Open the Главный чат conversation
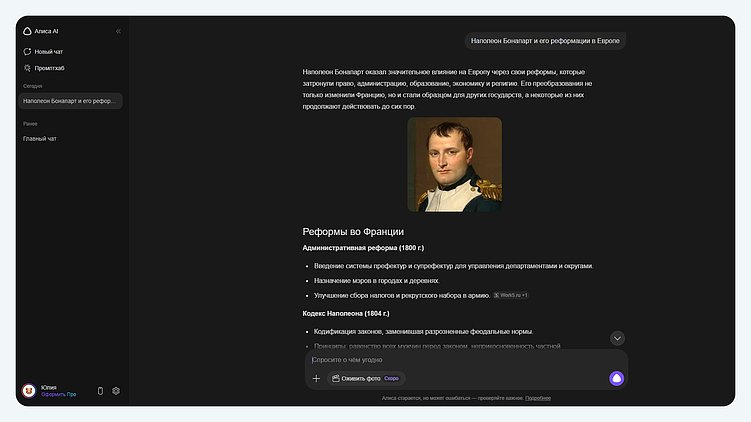 click(x=40, y=138)
